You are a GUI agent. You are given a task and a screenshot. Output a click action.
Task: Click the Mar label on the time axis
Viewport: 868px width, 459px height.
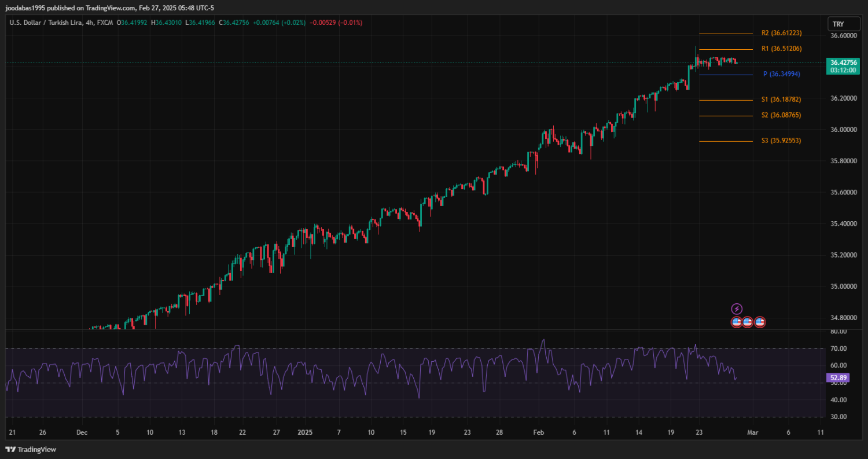pyautogui.click(x=752, y=432)
